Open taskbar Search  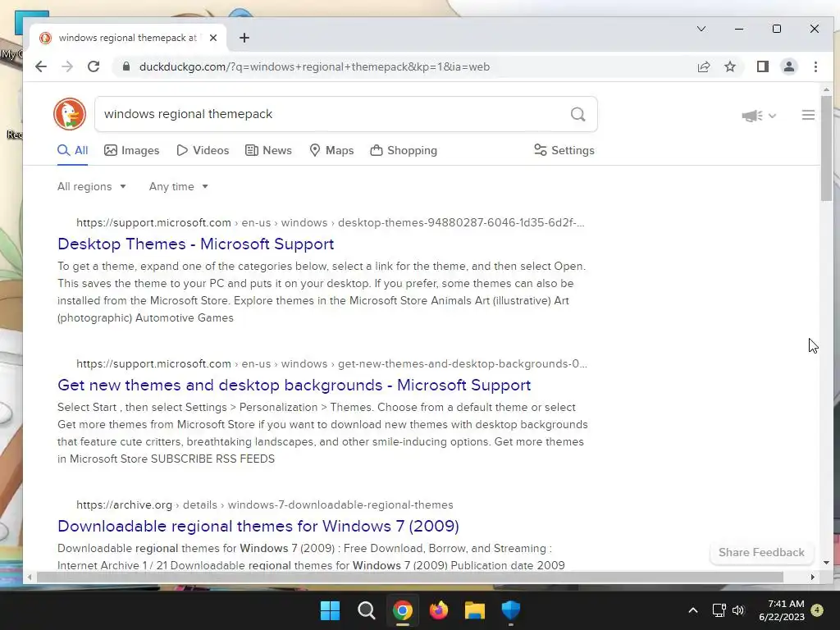[367, 610]
